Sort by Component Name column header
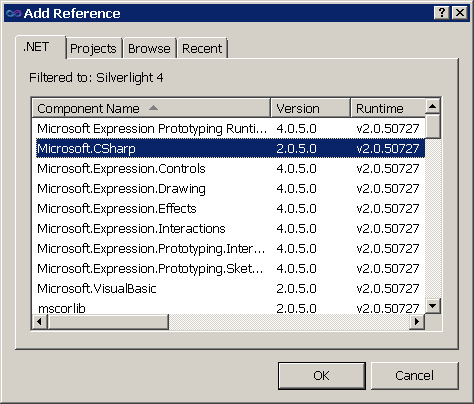 pos(151,108)
